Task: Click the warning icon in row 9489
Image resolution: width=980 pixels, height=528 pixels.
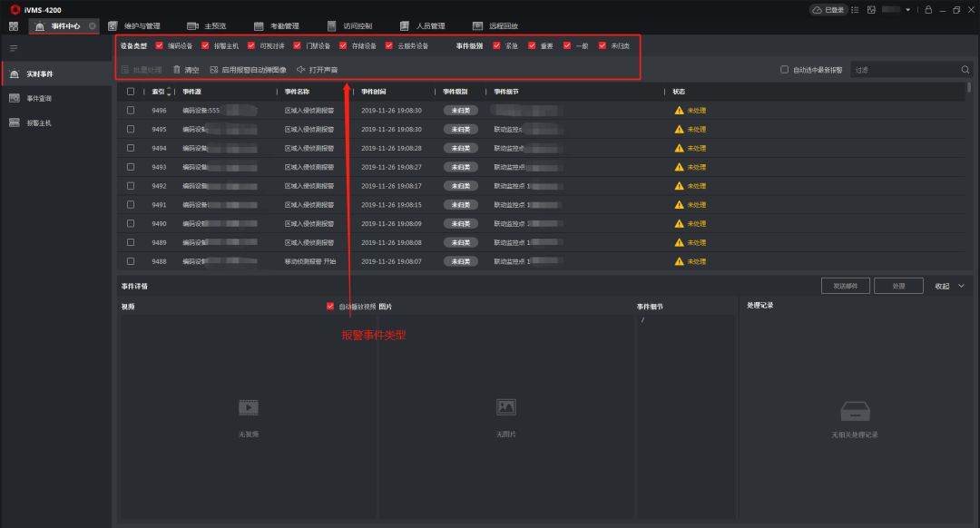Action: pyautogui.click(x=680, y=242)
